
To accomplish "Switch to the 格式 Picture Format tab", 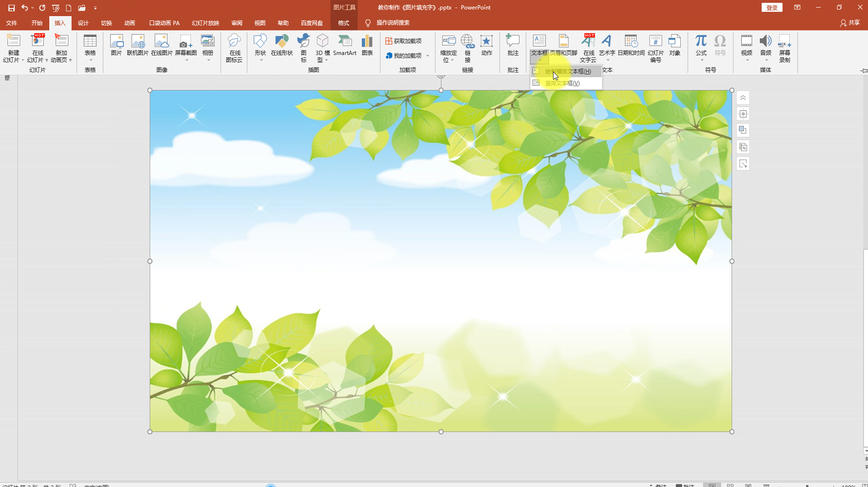I will (x=344, y=23).
